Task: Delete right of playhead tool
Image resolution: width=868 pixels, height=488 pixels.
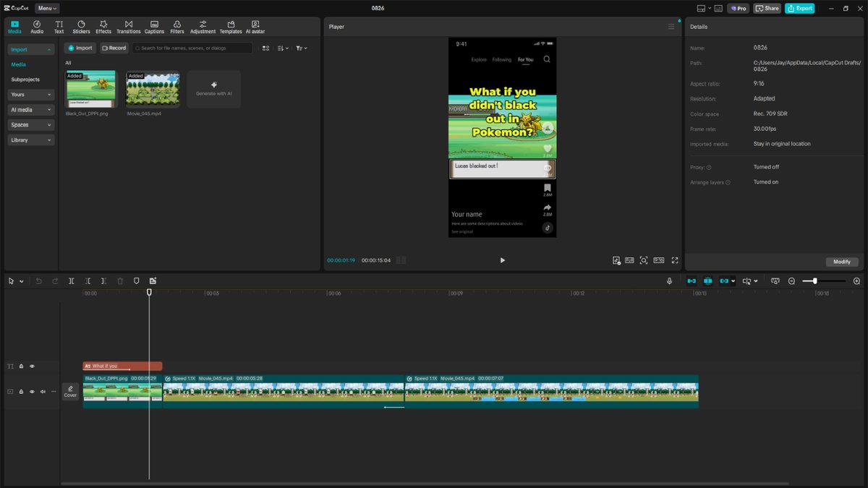Action: click(x=103, y=281)
